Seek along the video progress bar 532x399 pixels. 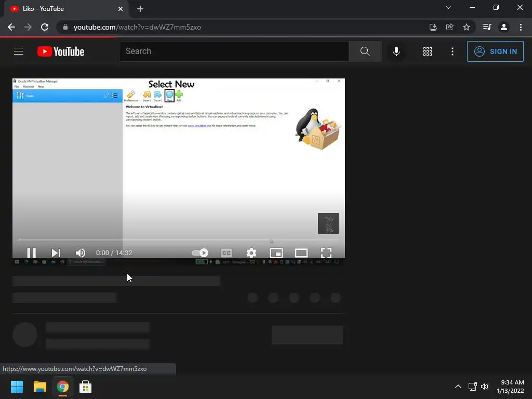(x=179, y=240)
